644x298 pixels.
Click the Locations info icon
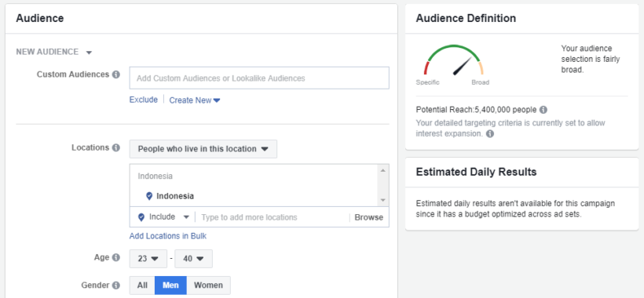pos(116,147)
